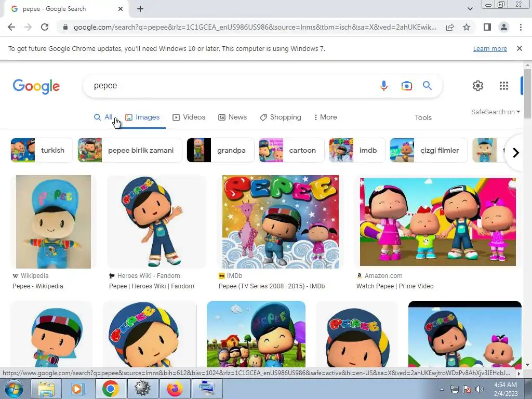Switch to the Shopping tab
The image size is (532, 399).
[280, 117]
